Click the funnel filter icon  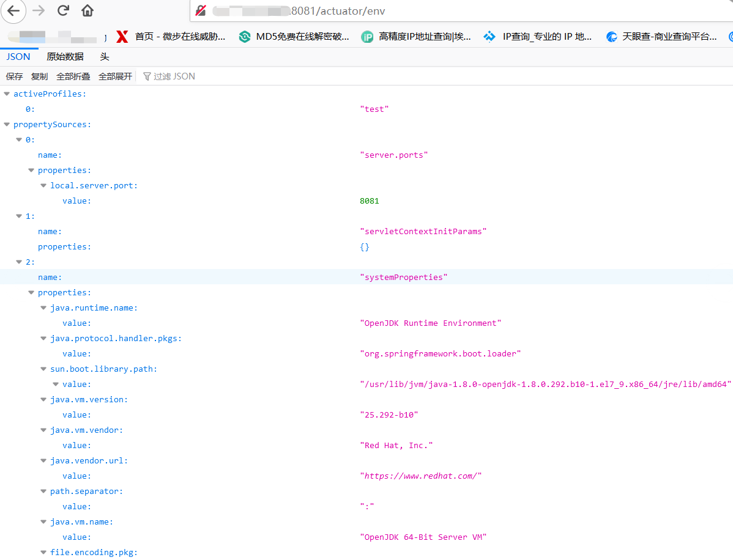(147, 76)
